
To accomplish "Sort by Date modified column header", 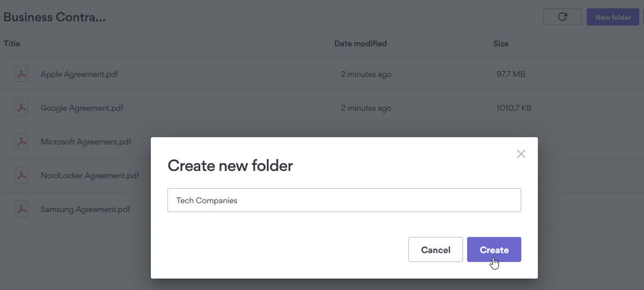I will [x=360, y=43].
